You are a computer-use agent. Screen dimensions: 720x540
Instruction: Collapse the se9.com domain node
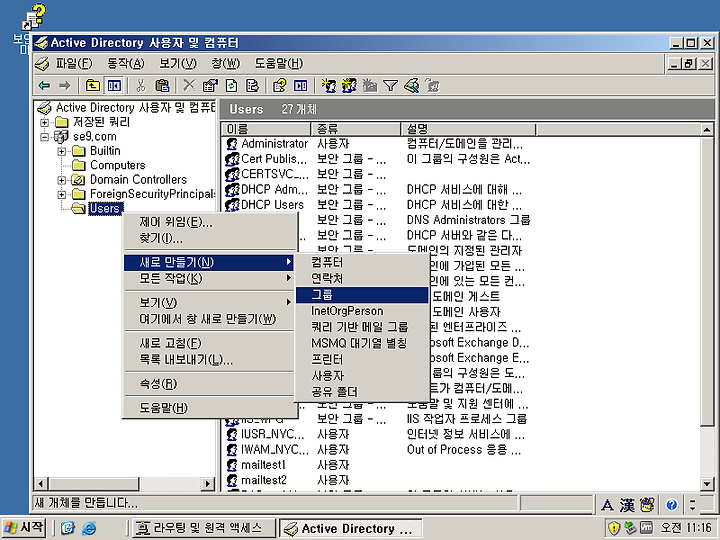coord(45,136)
